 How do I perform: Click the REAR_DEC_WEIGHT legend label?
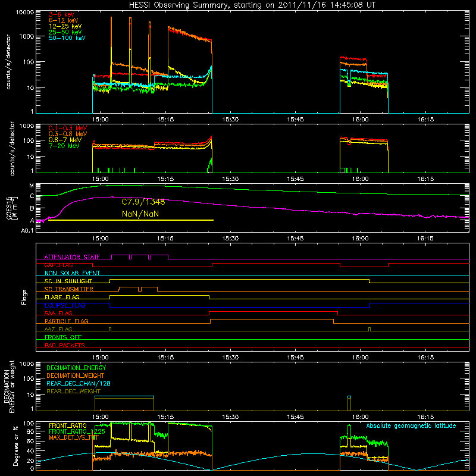[73, 392]
